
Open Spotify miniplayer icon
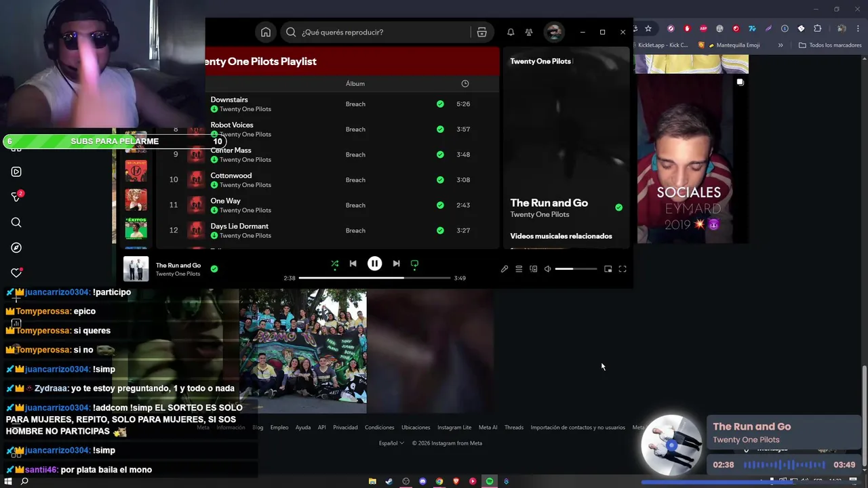(x=608, y=269)
